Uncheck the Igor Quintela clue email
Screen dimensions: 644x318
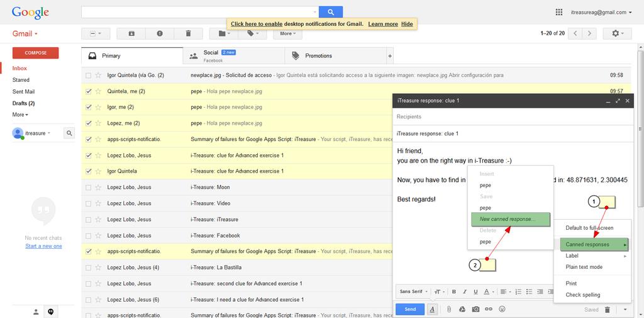pyautogui.click(x=88, y=171)
